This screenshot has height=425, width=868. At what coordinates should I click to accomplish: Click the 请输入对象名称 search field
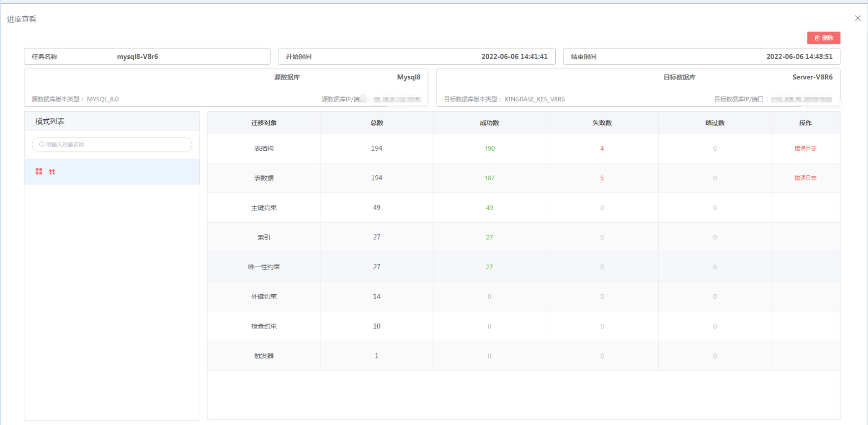pyautogui.click(x=111, y=145)
